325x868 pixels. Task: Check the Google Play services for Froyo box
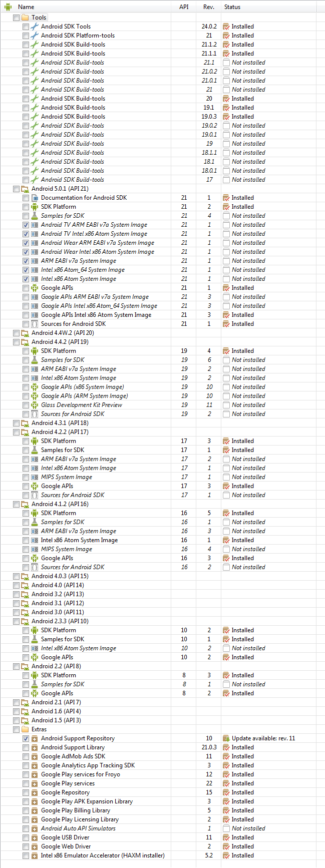pos(26,774)
